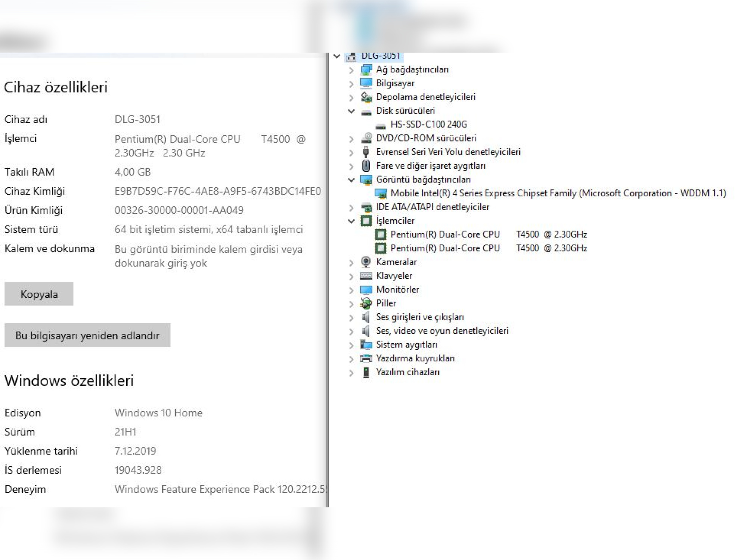The image size is (747, 560).
Task: Click the Ürün Kimliği value 00326-30000-00001-AA049
Action: pos(179,210)
